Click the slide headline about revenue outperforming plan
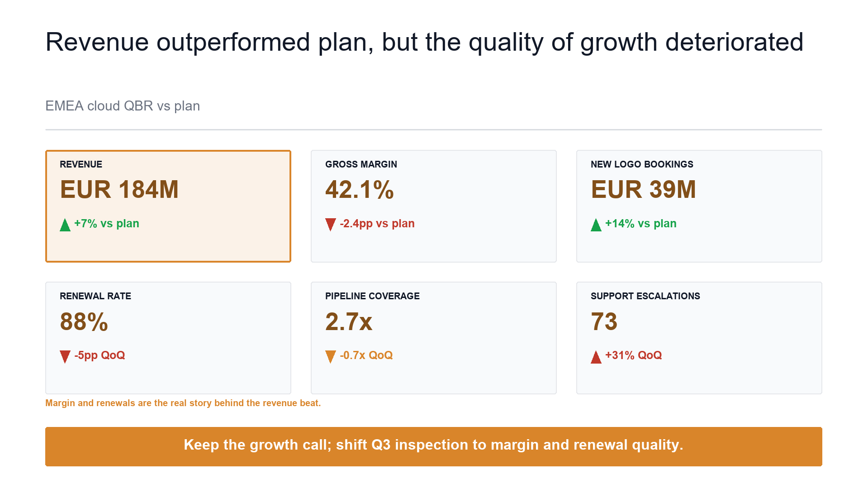 (424, 42)
